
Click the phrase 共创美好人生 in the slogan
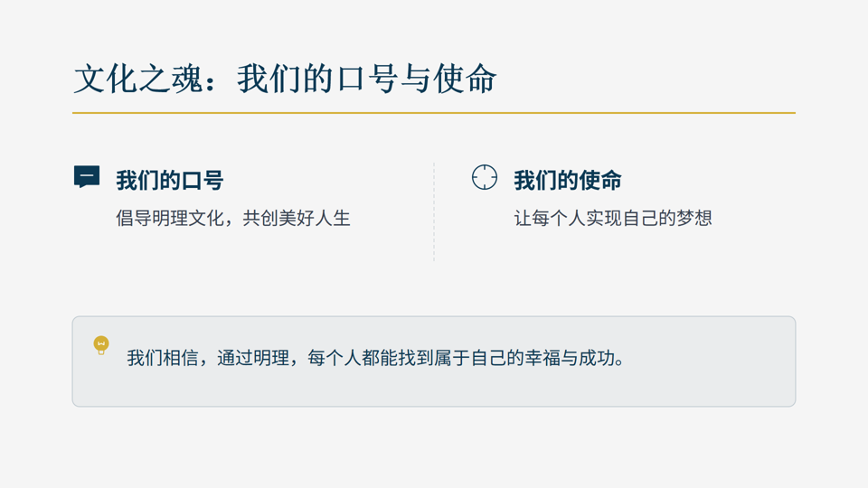(297, 218)
